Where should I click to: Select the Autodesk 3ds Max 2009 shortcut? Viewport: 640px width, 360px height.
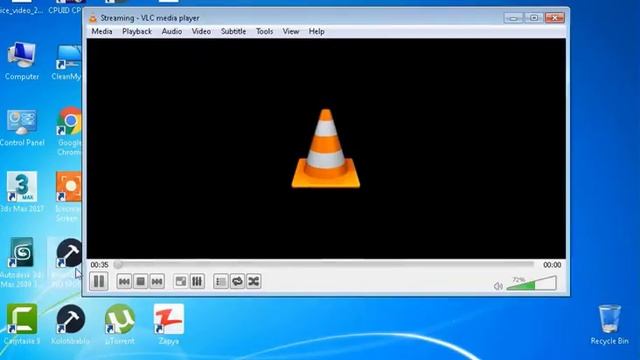pyautogui.click(x=22, y=262)
